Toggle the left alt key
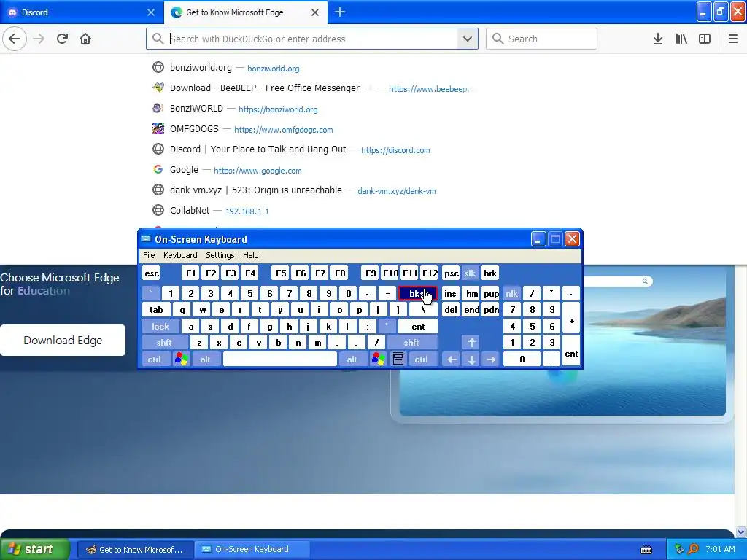The image size is (747, 560). point(205,359)
